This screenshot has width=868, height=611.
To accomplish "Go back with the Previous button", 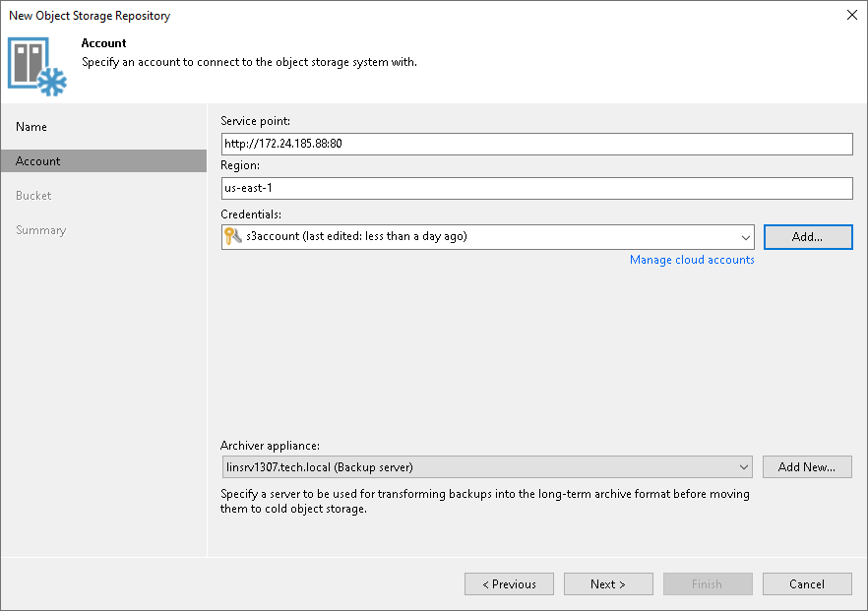I will click(510, 583).
